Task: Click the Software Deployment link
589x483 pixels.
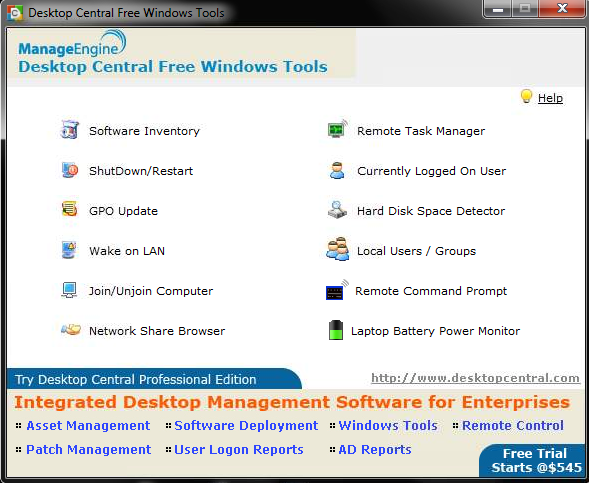Action: point(246,426)
